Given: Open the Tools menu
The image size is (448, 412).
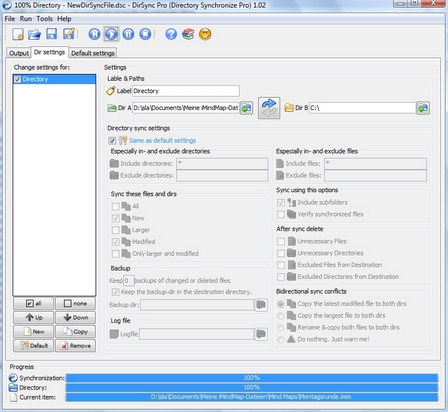Looking at the screenshot, I should [45, 19].
